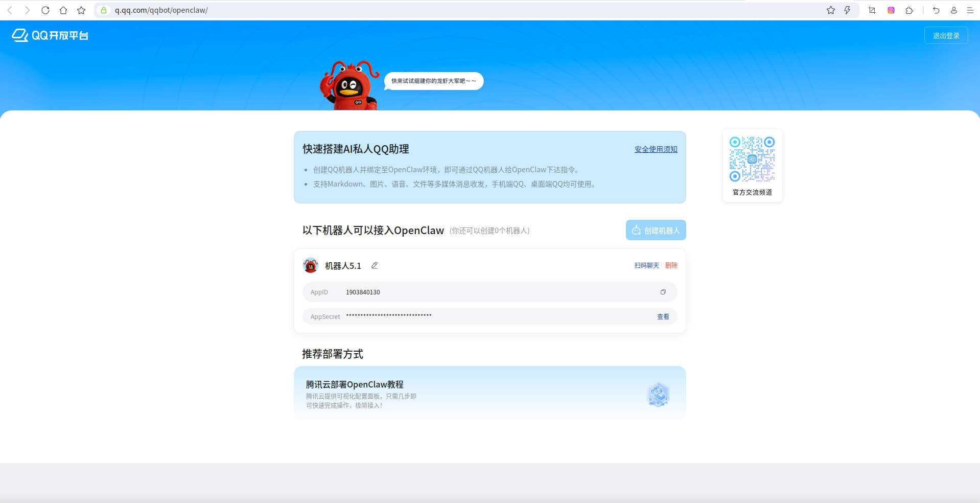The height and width of the screenshot is (503, 980).
Task: Open the browser main menu
Action: click(970, 10)
